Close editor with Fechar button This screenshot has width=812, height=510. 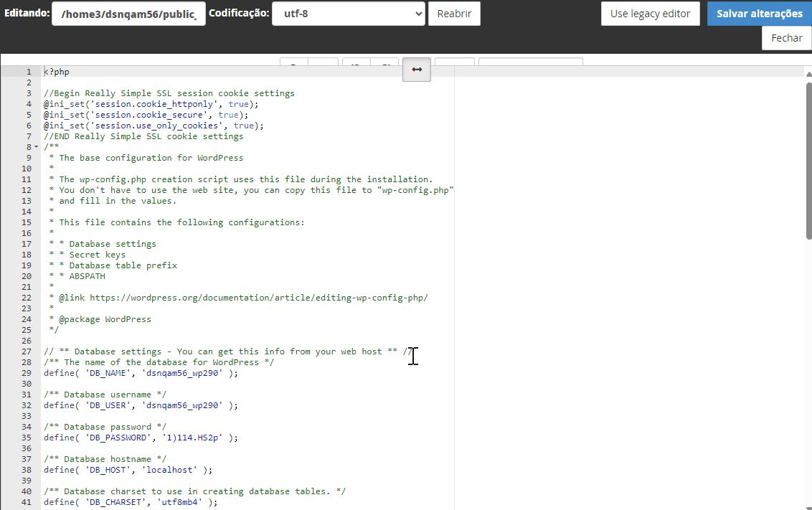click(x=787, y=38)
